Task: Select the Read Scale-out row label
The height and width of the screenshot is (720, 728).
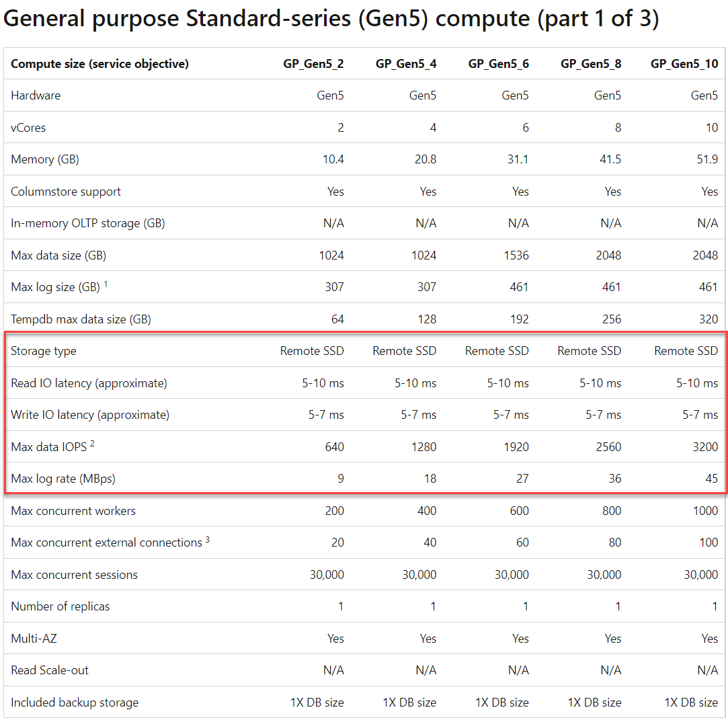Action: (50, 670)
